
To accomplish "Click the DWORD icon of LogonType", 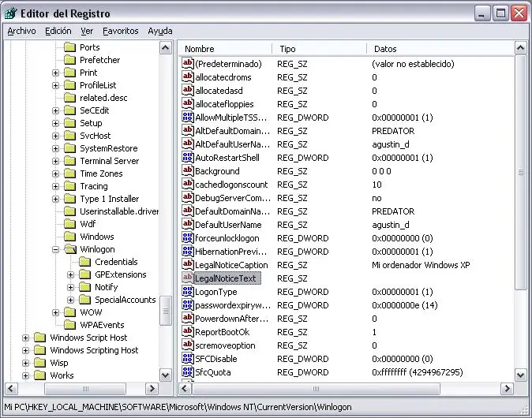I will (188, 291).
